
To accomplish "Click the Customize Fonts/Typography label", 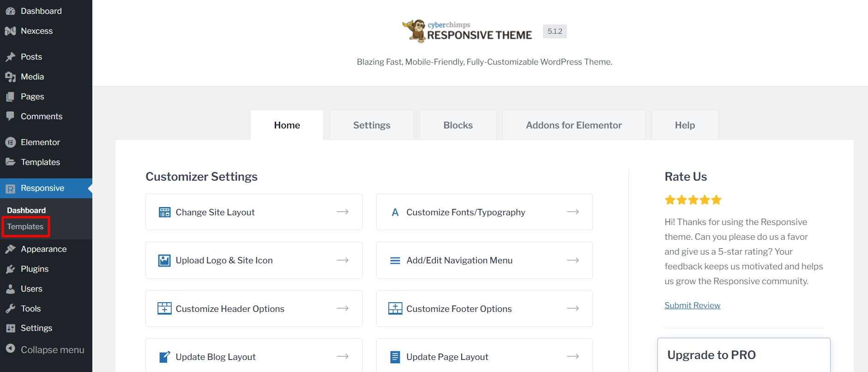I will pyautogui.click(x=466, y=212).
